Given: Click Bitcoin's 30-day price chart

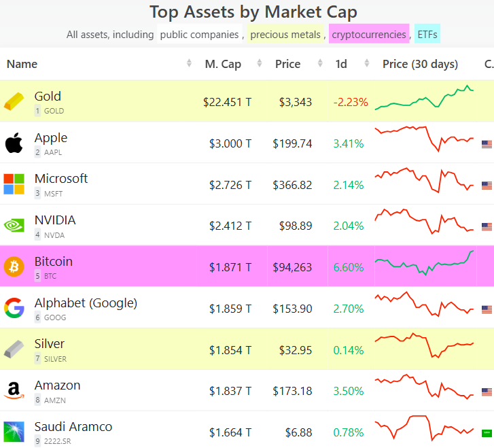Looking at the screenshot, I should point(424,264).
